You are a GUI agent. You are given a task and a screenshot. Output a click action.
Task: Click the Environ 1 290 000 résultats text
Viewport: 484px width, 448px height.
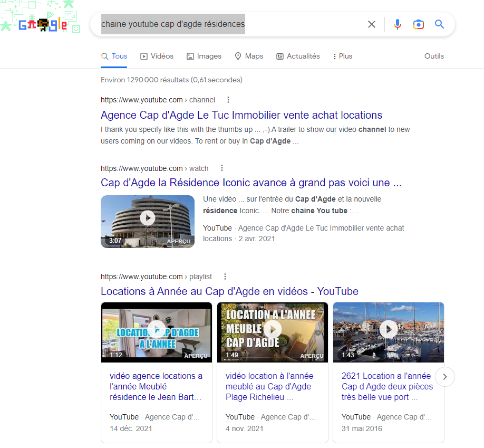[171, 80]
